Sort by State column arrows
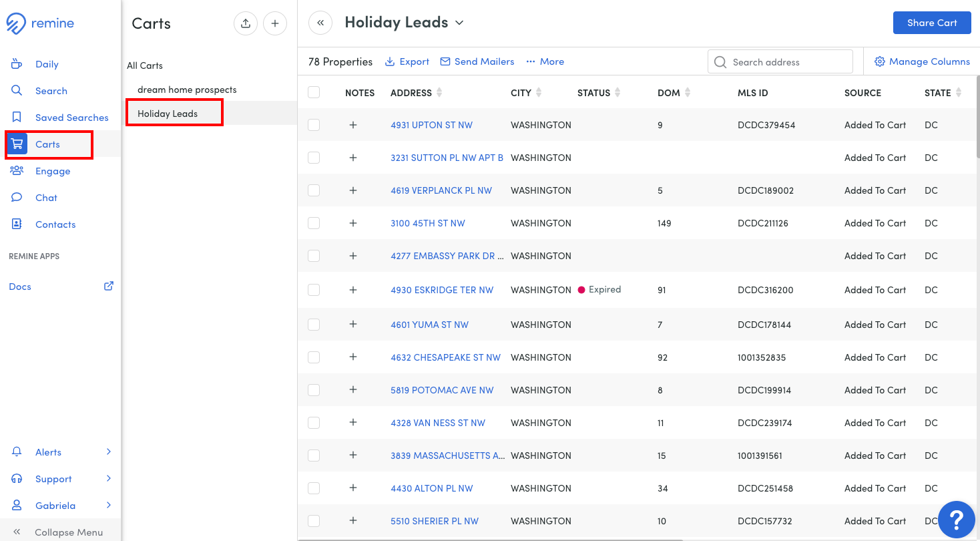The width and height of the screenshot is (980, 541). [959, 93]
